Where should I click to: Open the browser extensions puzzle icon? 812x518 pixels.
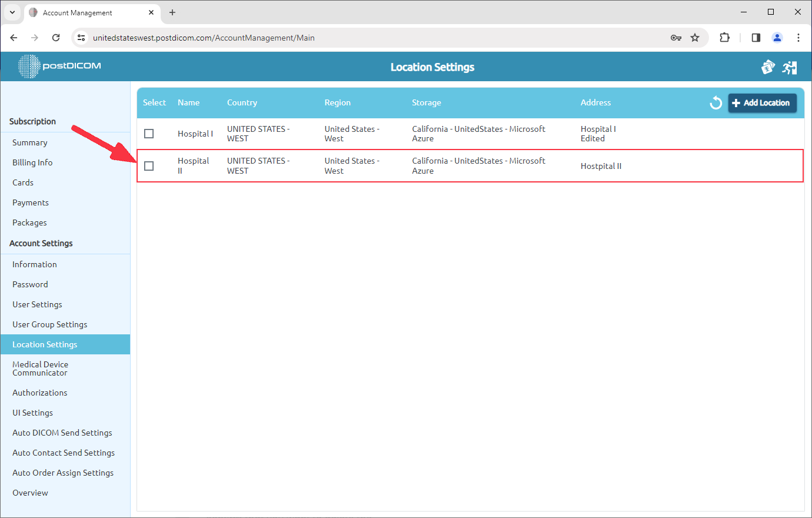pyautogui.click(x=724, y=37)
